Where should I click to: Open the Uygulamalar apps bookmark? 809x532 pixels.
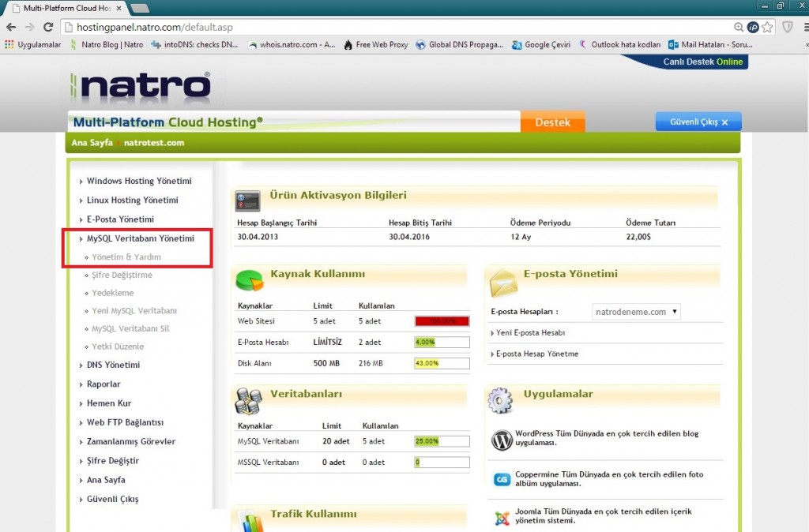[x=33, y=45]
